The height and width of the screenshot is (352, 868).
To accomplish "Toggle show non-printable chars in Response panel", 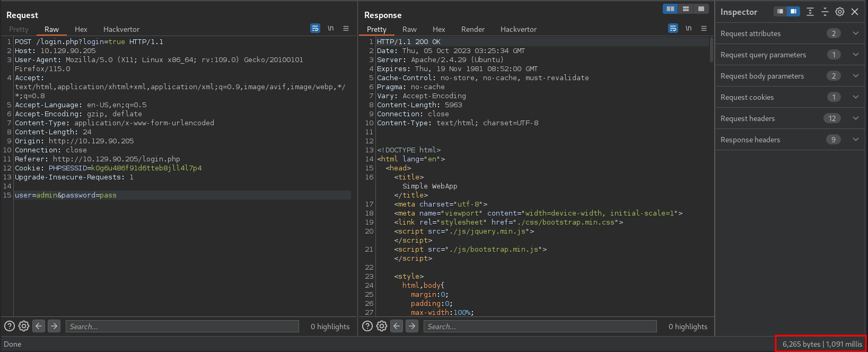I will point(688,29).
